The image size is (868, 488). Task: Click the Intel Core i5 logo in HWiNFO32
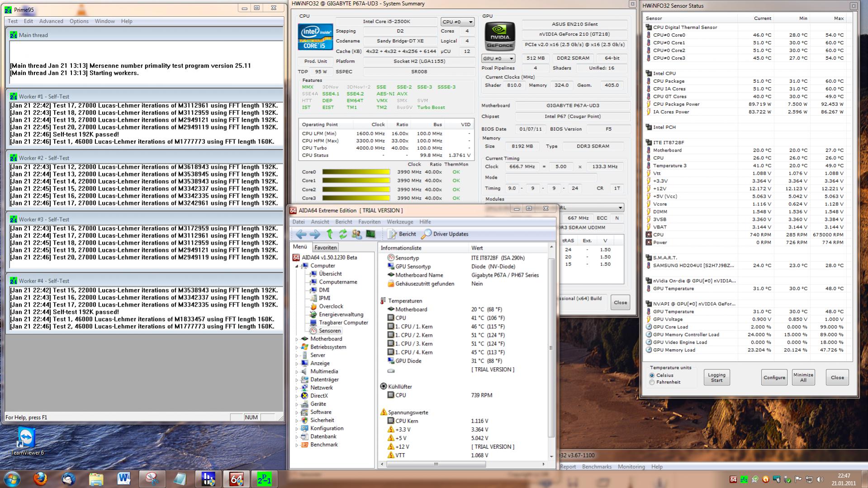pos(315,37)
